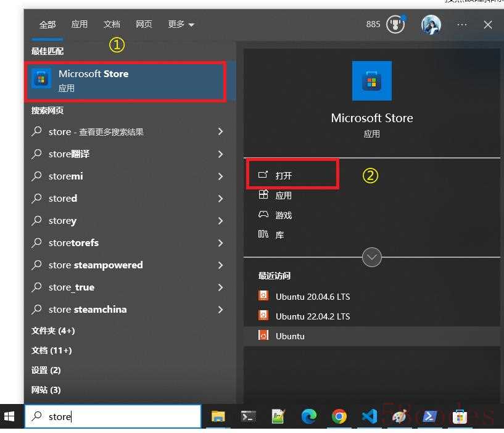
Task: Launch PowerShell from the taskbar
Action: coord(429,416)
